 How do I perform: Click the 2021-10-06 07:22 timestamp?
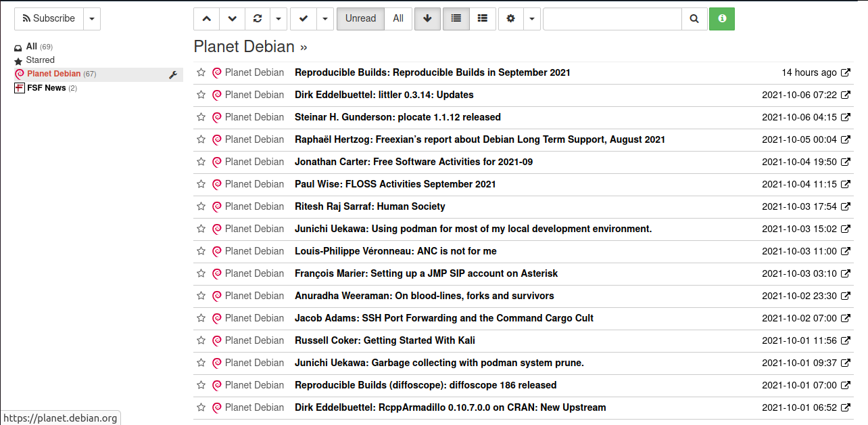pos(800,95)
